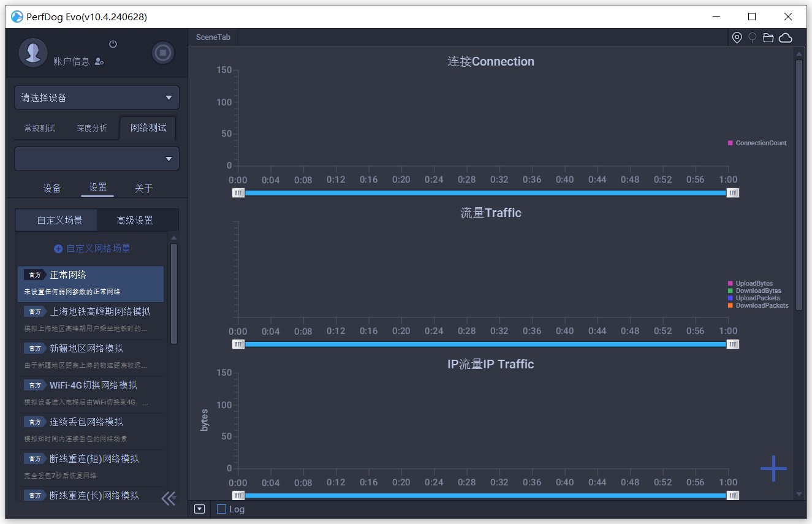Toggle UploadBytes legend entry
The width and height of the screenshot is (812, 524).
[751, 284]
